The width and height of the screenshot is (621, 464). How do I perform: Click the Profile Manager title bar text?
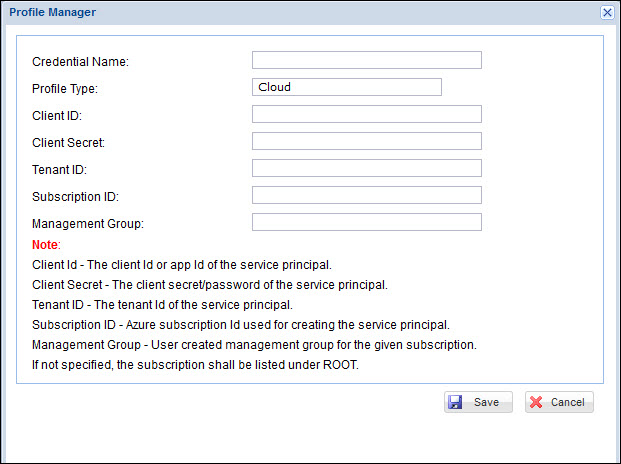click(x=53, y=12)
